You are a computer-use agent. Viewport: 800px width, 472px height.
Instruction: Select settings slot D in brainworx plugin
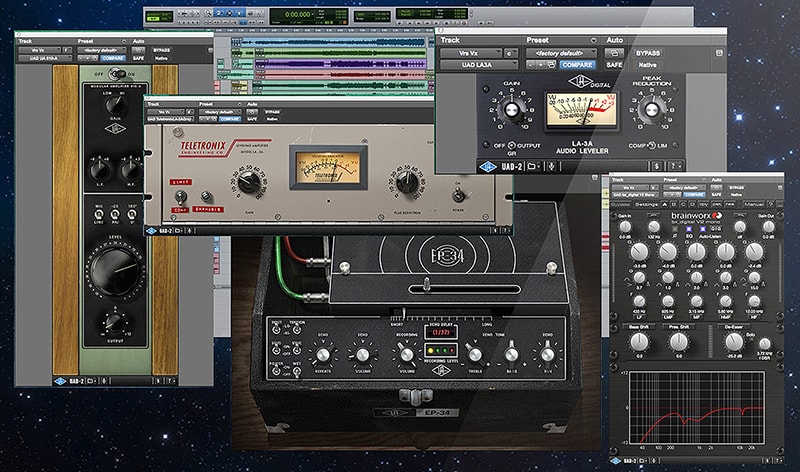pos(692,204)
